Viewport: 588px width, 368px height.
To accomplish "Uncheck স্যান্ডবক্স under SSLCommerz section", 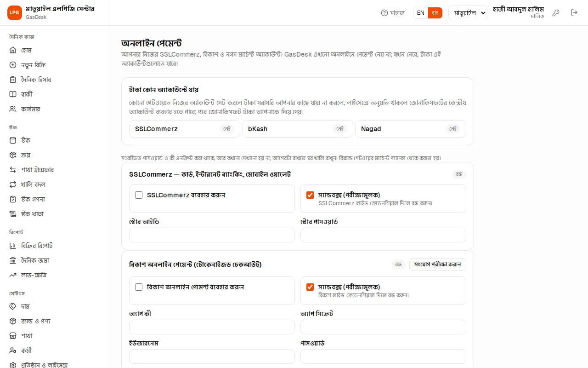I will [310, 195].
